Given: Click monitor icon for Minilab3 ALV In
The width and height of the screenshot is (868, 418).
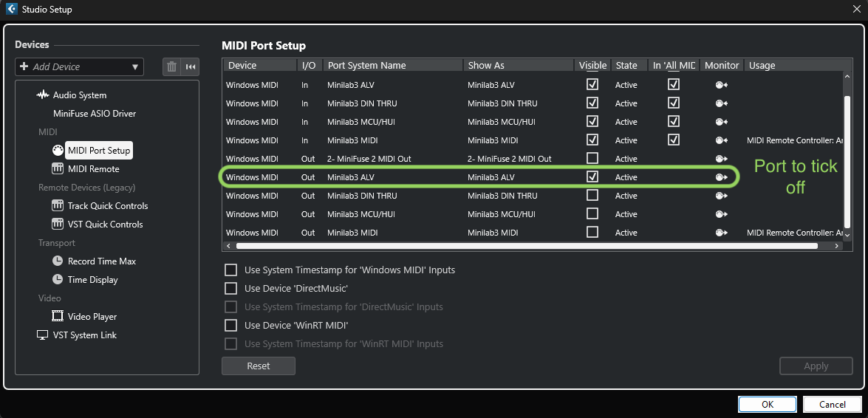Looking at the screenshot, I should coord(721,85).
